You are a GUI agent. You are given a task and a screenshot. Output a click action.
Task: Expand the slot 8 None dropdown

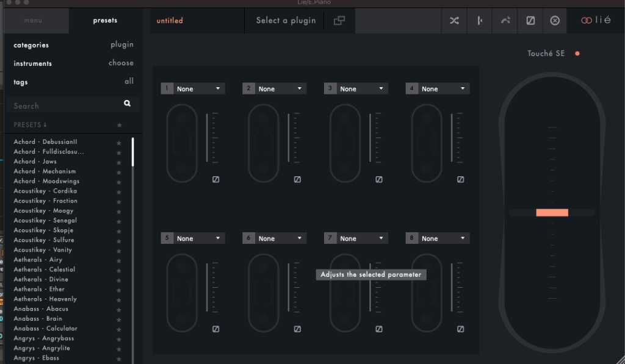point(438,238)
